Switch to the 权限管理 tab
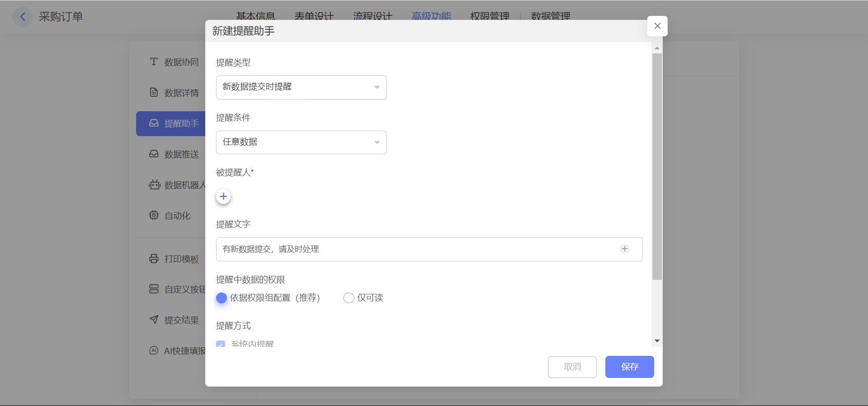The height and width of the screenshot is (406, 868). [490, 16]
